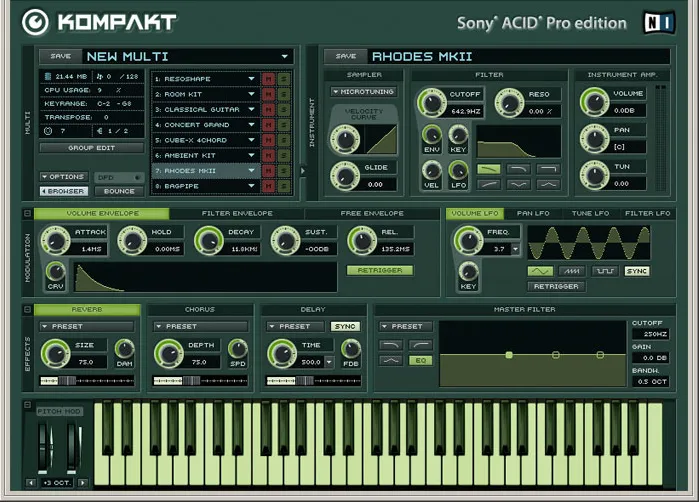Open the New Multi dropdown arrow
The height and width of the screenshot is (502, 699).
[x=284, y=57]
